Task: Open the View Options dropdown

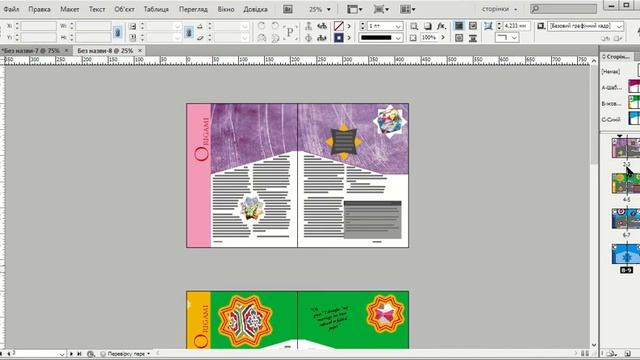Action: [x=354, y=9]
